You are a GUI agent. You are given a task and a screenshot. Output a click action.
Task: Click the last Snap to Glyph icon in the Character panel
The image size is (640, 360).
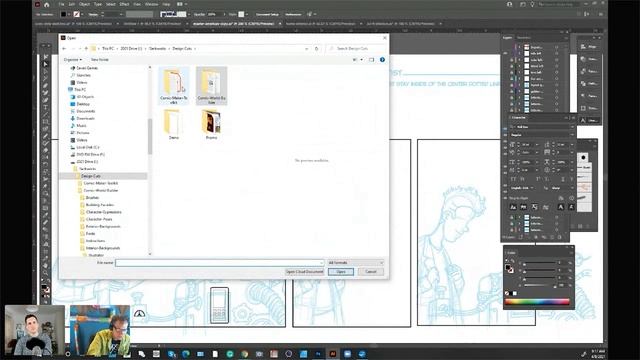[571, 207]
